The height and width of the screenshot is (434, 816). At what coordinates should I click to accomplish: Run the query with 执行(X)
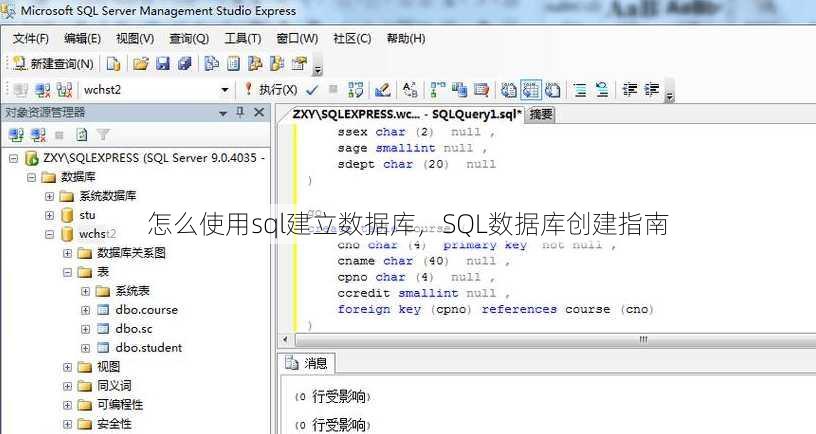[271, 90]
